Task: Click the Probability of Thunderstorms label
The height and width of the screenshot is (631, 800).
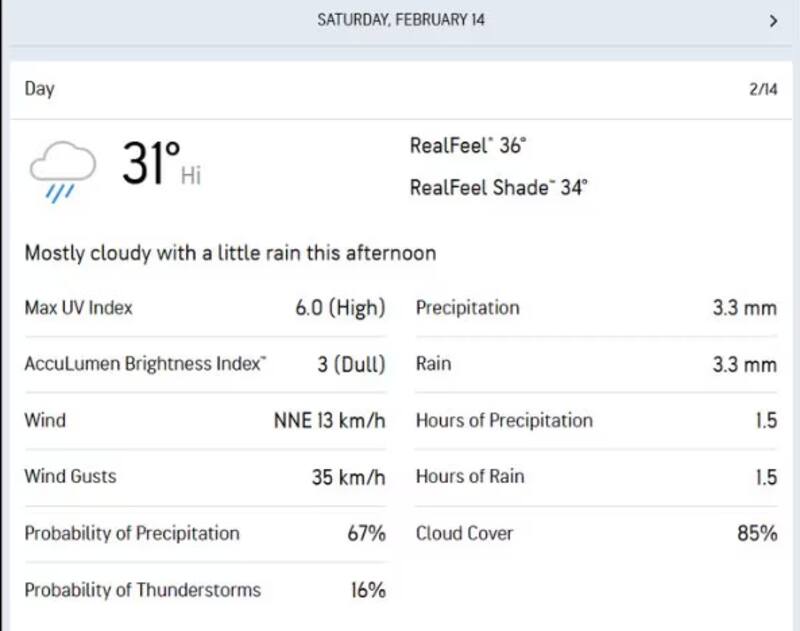Action: click(142, 590)
